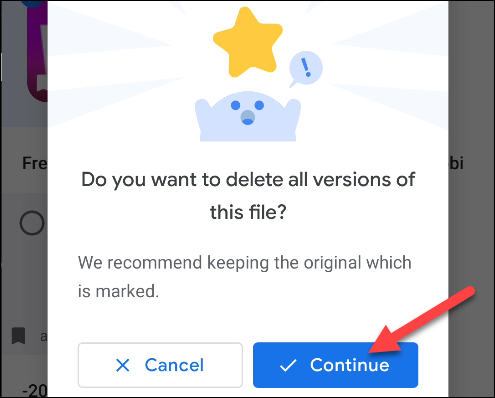
Task: Click the X icon inside Cancel
Action: coord(123,365)
